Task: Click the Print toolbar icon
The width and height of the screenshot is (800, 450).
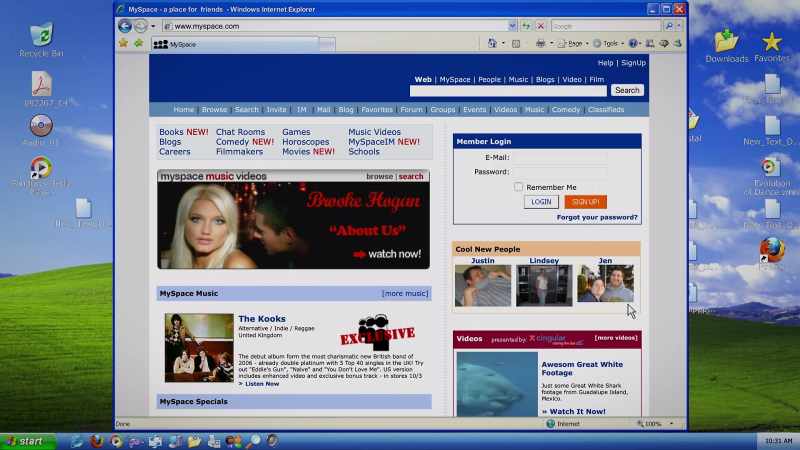Action: [541, 44]
